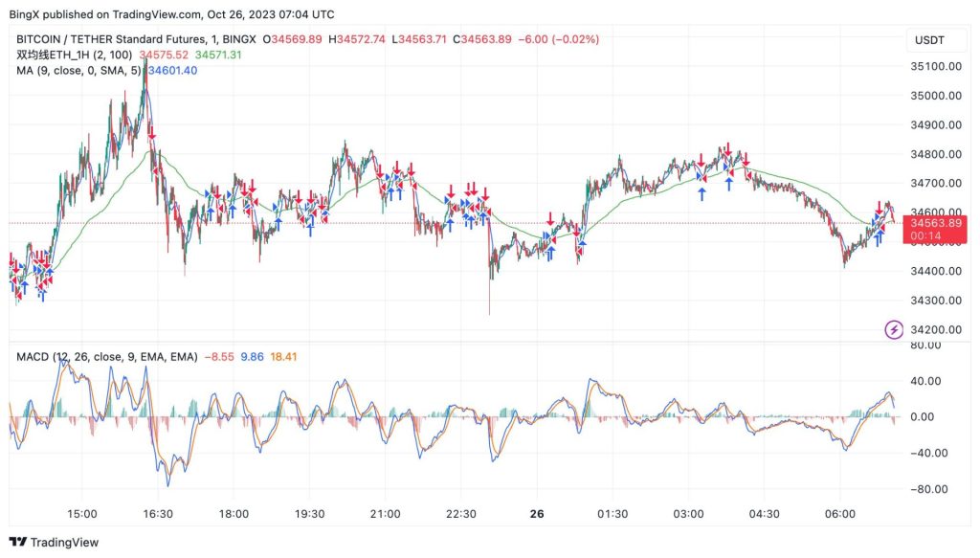Click the purple lightning bolt icon
The width and height of the screenshot is (980, 558).
point(894,330)
